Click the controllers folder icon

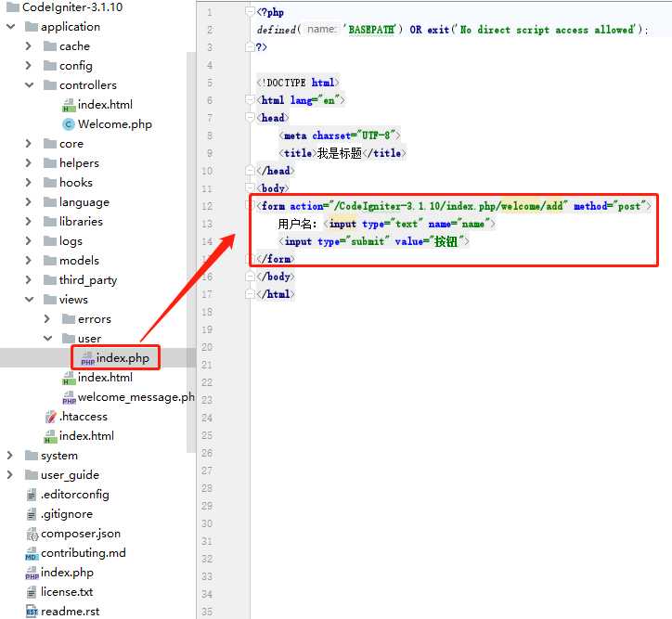pyautogui.click(x=50, y=84)
